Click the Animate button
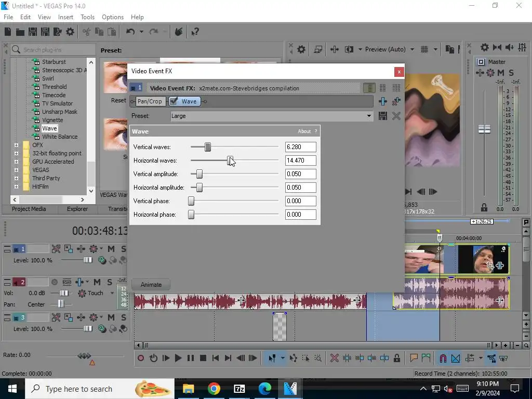The width and height of the screenshot is (532, 399). click(151, 285)
